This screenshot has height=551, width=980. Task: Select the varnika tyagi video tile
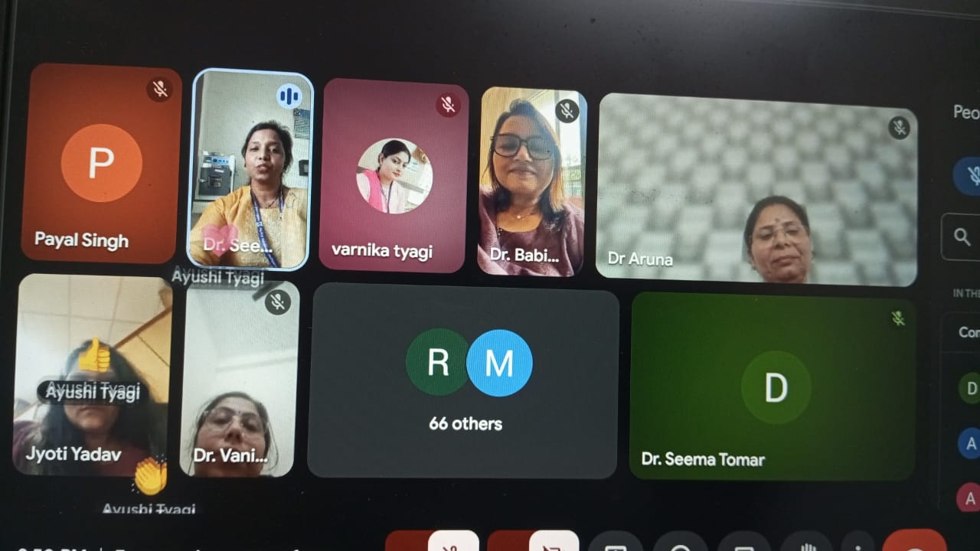394,176
